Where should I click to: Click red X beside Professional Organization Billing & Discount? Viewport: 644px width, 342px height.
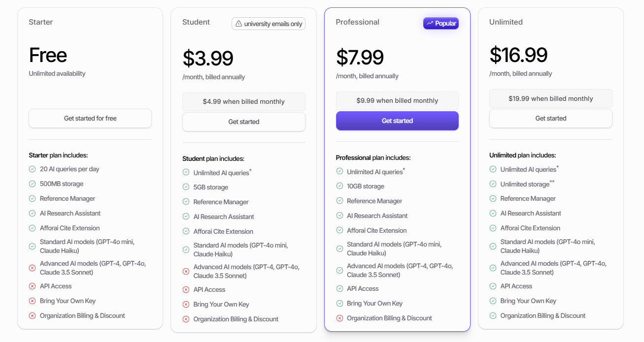point(339,318)
